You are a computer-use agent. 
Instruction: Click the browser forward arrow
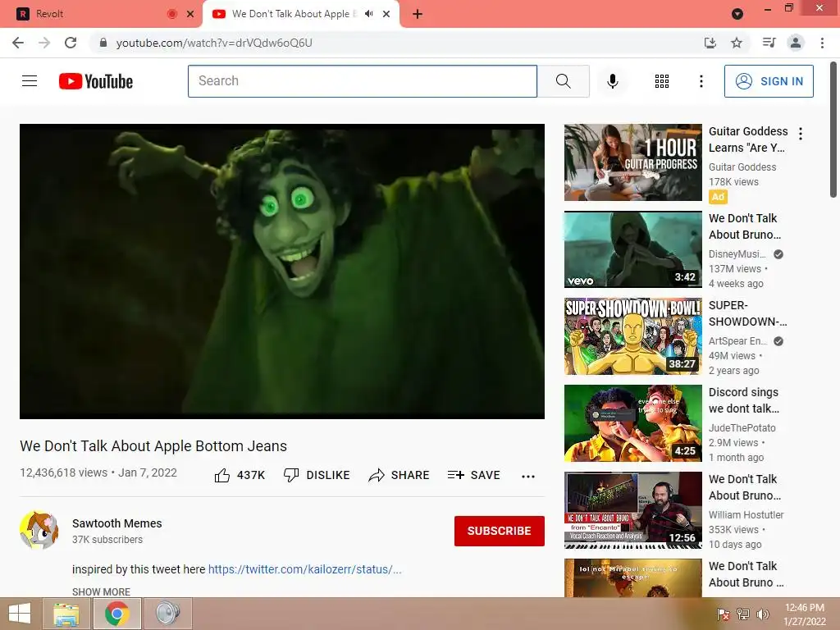click(x=44, y=43)
